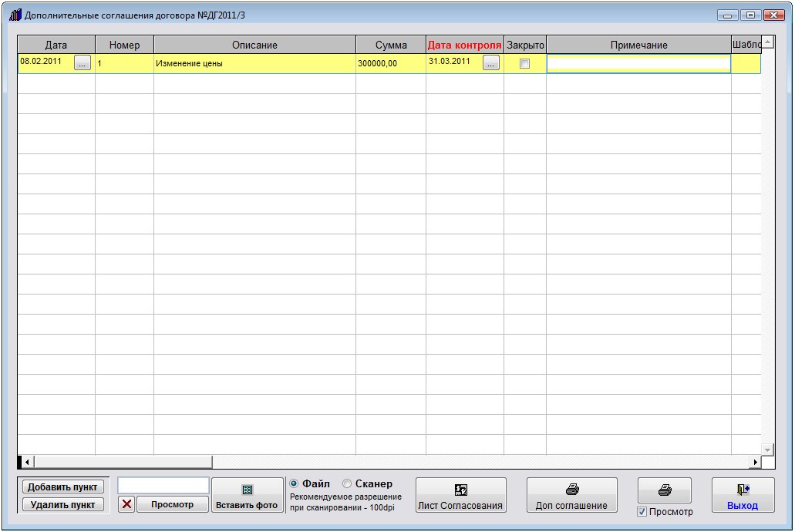Click the Вставить фото button
This screenshot has height=532, width=795.
247,495
